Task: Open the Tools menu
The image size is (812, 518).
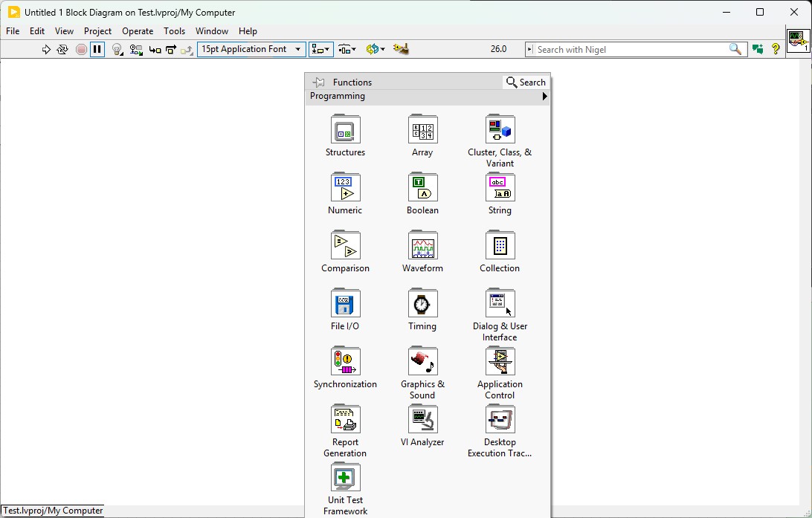Action: [174, 31]
